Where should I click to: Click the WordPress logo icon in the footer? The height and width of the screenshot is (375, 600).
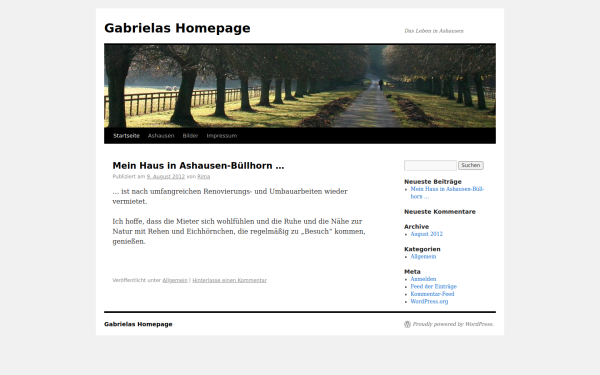point(407,324)
